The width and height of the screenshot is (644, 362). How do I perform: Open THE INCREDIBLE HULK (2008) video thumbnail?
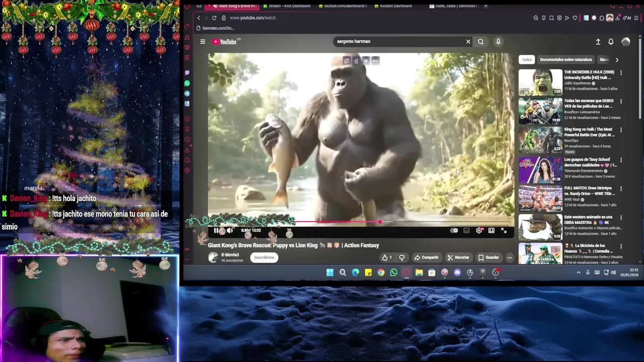point(540,82)
